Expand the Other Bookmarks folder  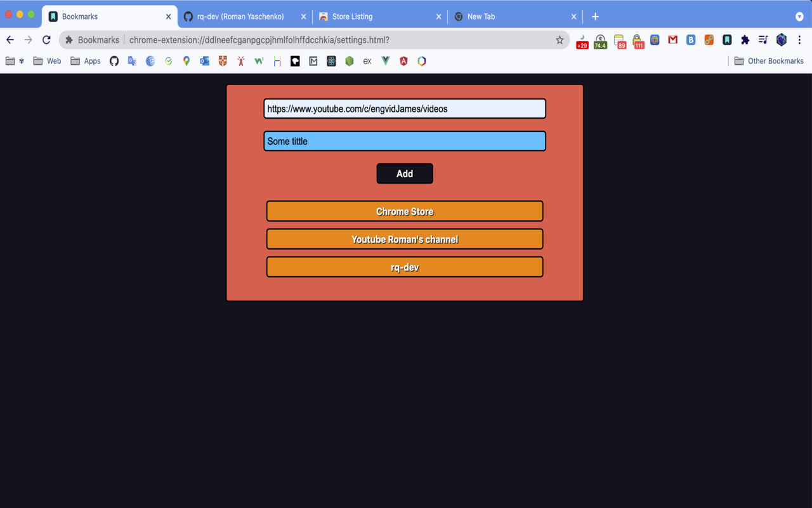coord(769,61)
